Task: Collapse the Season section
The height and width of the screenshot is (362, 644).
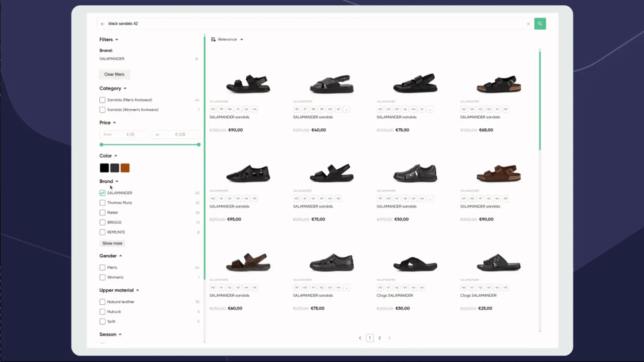Action: [110, 335]
